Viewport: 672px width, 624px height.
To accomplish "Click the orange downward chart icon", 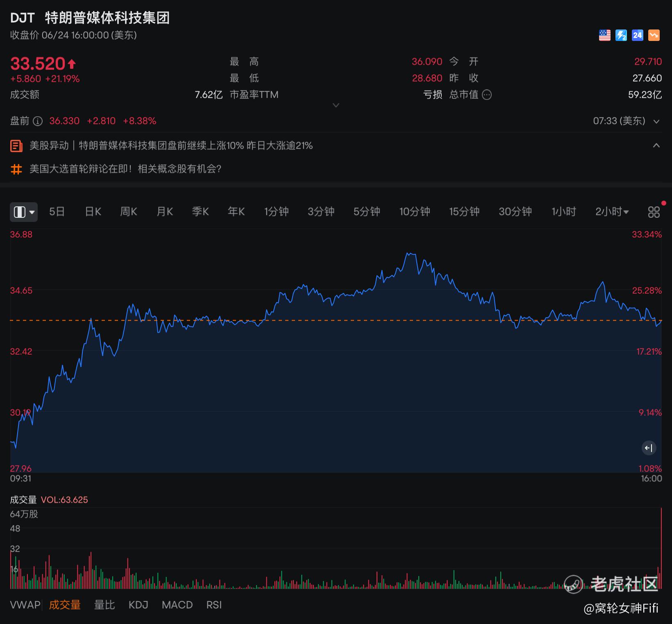I will point(654,35).
